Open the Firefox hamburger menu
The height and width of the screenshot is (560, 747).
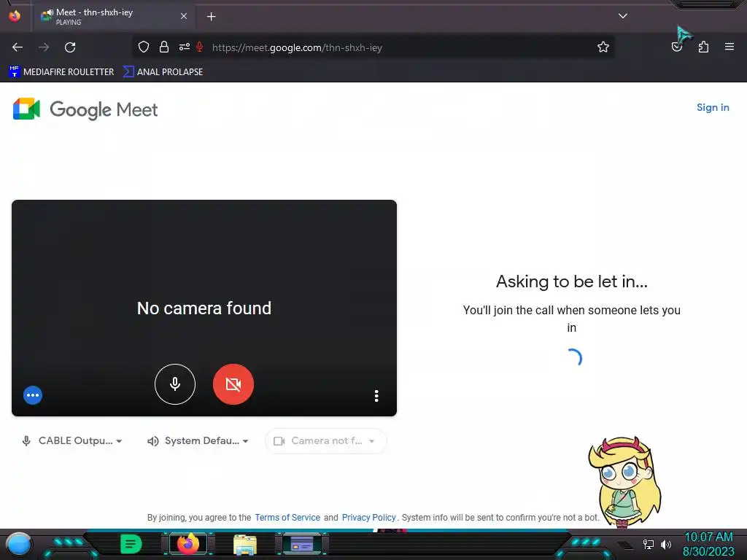pyautogui.click(x=729, y=47)
